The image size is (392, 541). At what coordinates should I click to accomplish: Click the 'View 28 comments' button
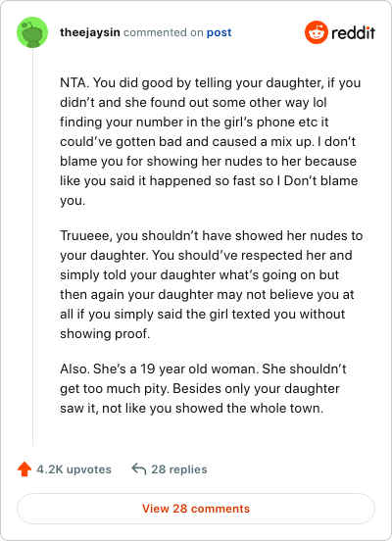196,509
